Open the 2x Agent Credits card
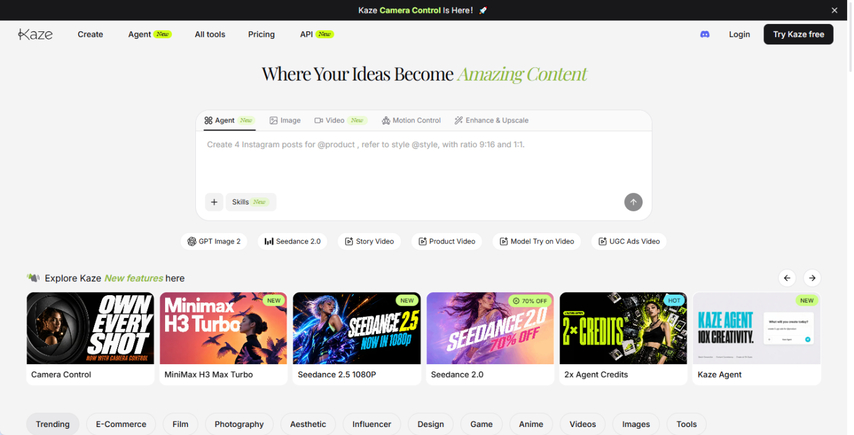Viewport: 854px width, 435px height. pyautogui.click(x=623, y=339)
